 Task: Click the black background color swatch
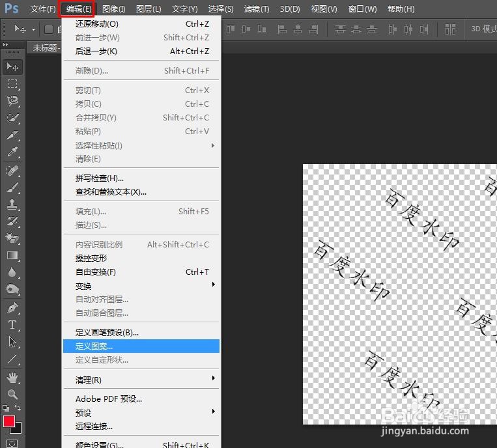[x=18, y=429]
